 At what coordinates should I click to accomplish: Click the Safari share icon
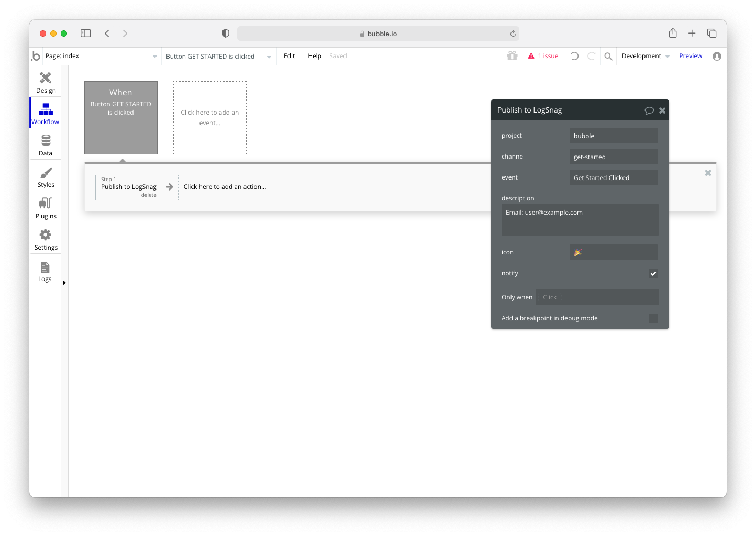673,33
